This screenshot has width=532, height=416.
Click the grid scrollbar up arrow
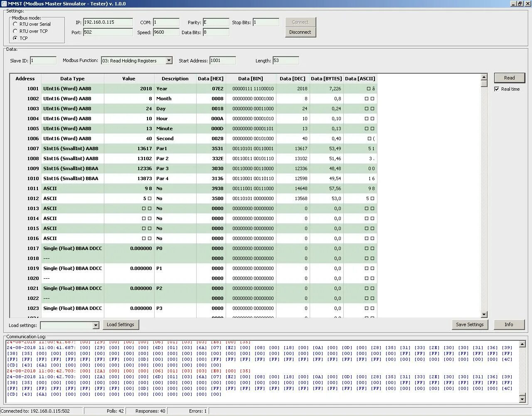[484, 76]
